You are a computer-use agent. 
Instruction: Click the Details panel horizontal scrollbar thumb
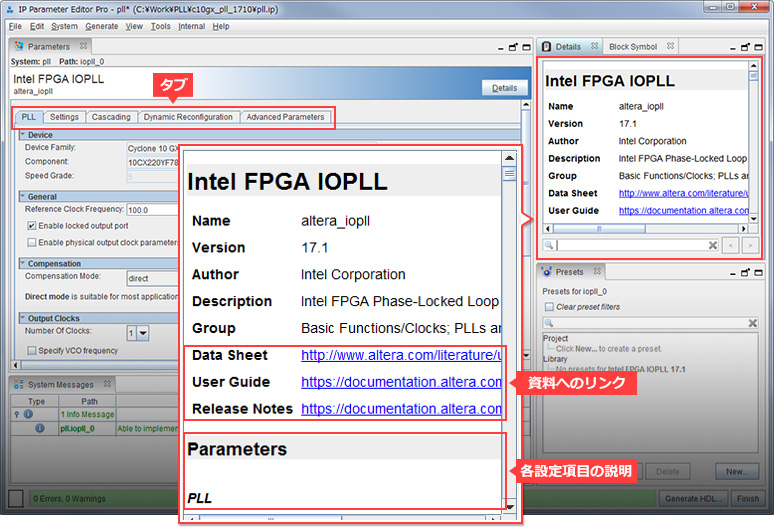click(x=599, y=228)
